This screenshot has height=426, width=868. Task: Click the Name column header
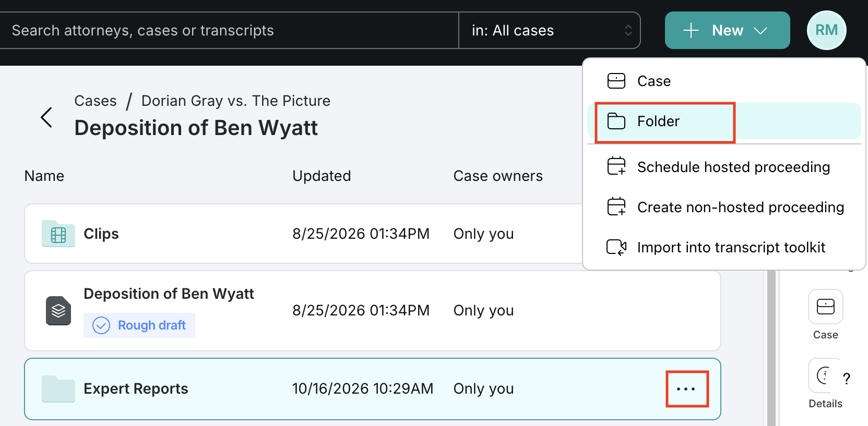[44, 176]
